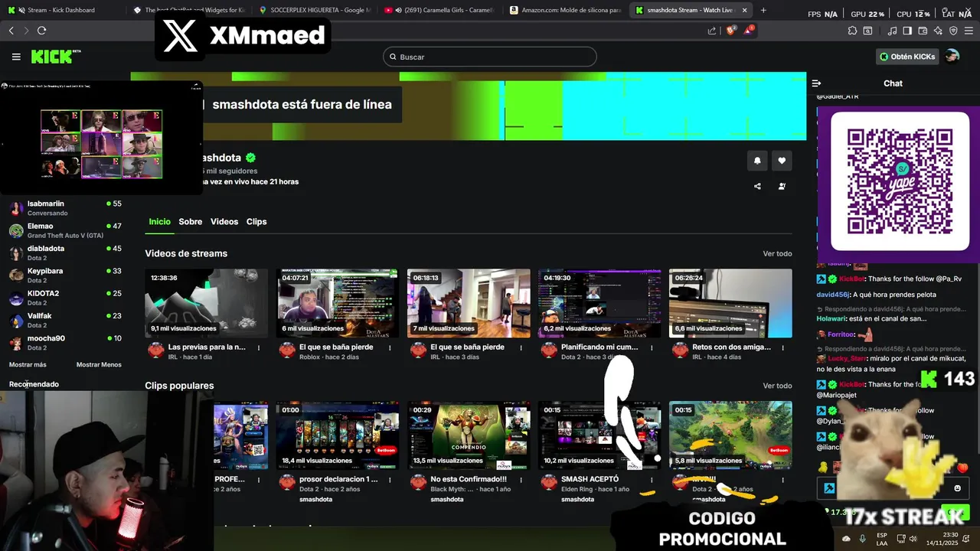Viewport: 980px width, 551px height.
Task: Open Elemao channel in sidebar
Action: (x=65, y=230)
